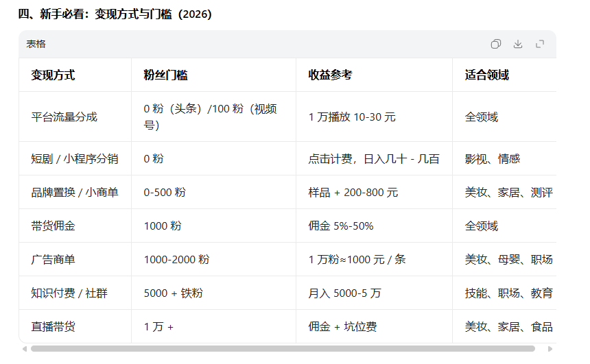This screenshot has width=590, height=364.
Task: Click the heading 四、新手必看：变现方式与门槛 (2026)
Action: [115, 14]
